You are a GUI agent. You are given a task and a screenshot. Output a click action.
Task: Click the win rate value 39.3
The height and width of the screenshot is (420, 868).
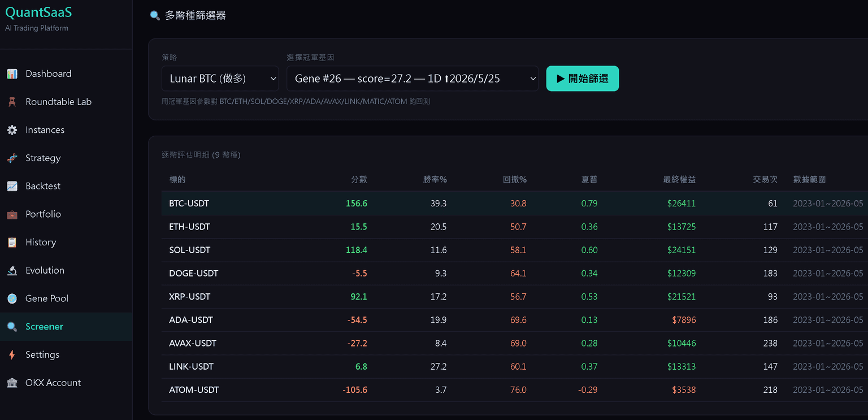tap(439, 203)
